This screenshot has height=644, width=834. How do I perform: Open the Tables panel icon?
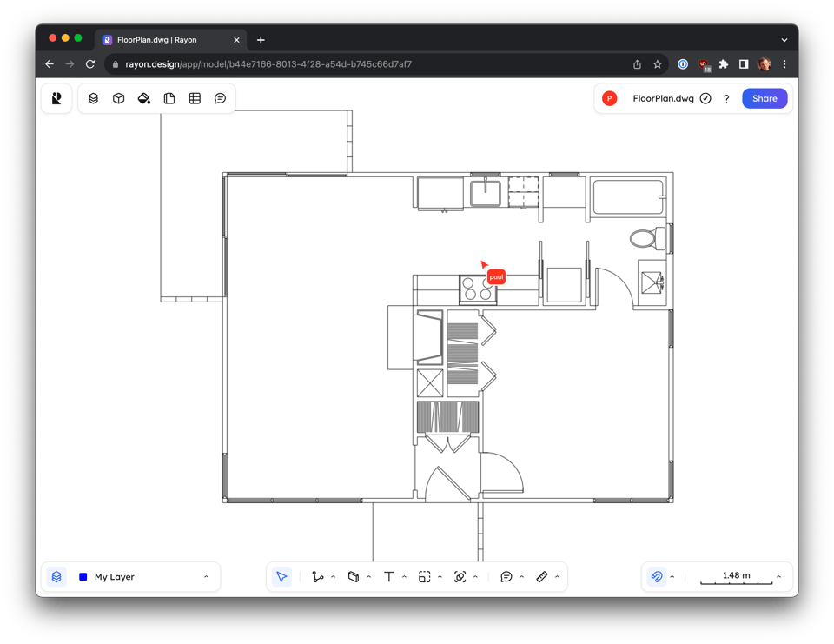pos(195,98)
